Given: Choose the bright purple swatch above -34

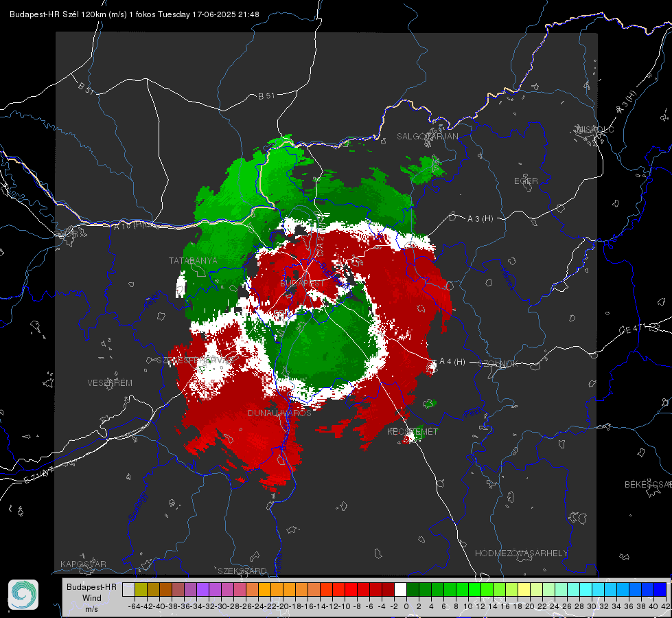Looking at the screenshot, I should click(202, 589).
